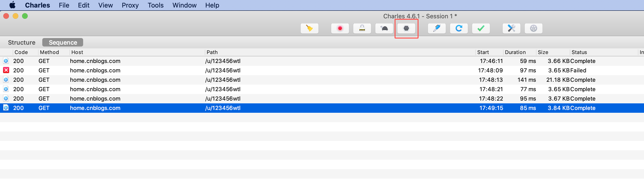Image resolution: width=644 pixels, height=179 pixels.
Task: Open Tools with wrench and screwdriver icon
Action: point(511,28)
